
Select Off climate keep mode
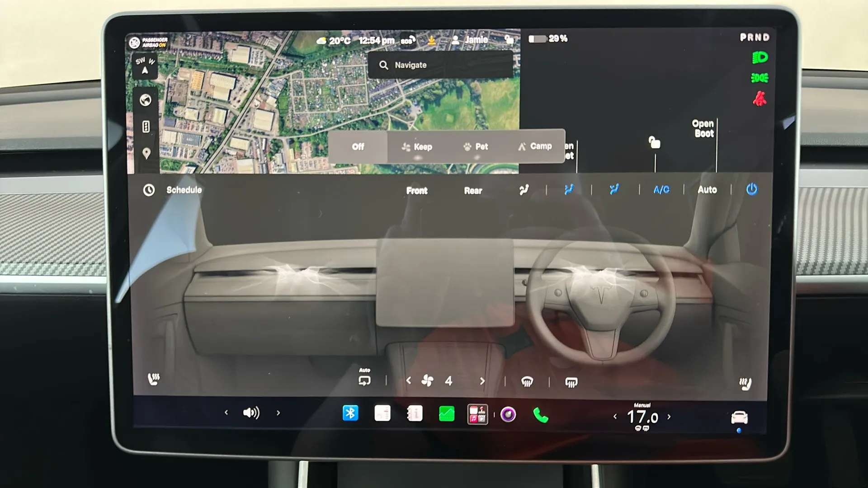pyautogui.click(x=358, y=147)
